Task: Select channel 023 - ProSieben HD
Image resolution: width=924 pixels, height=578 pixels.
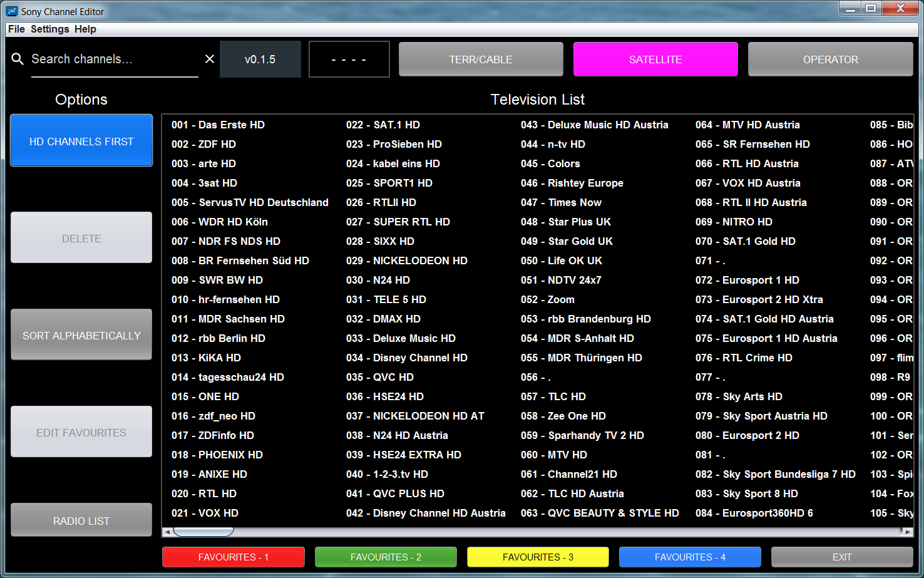Action: [394, 144]
